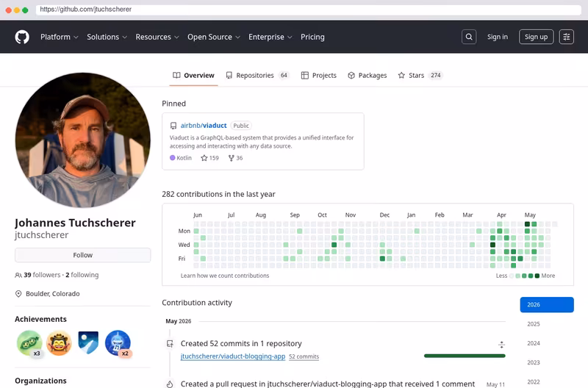Collapse the 52 commits activity entry
Image resolution: width=588 pixels, height=388 pixels.
501,345
